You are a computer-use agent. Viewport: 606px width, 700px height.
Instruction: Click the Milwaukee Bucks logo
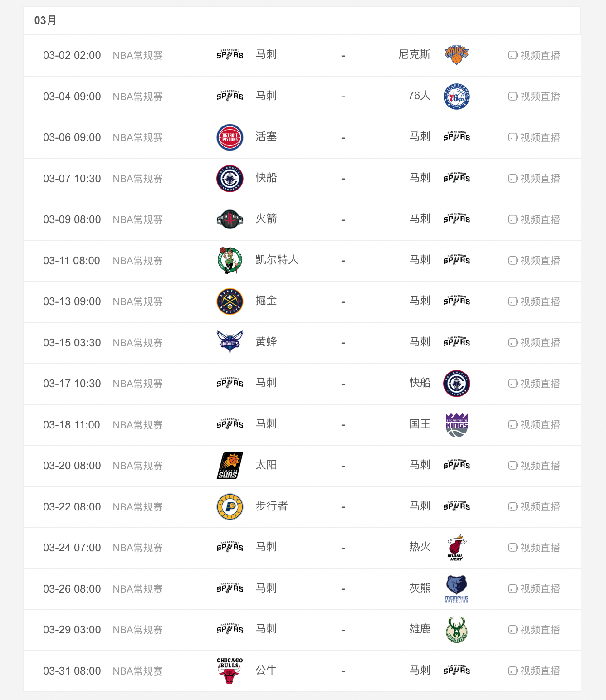456,630
